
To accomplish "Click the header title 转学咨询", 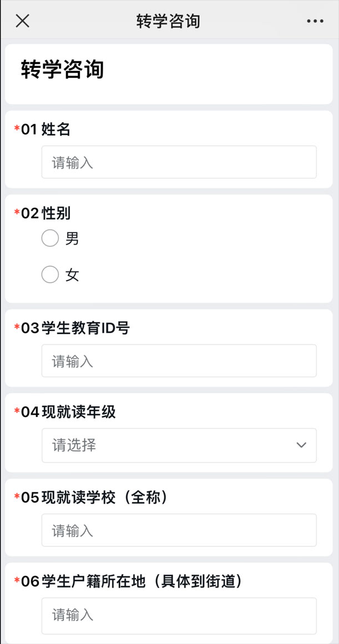I will pyautogui.click(x=169, y=21).
